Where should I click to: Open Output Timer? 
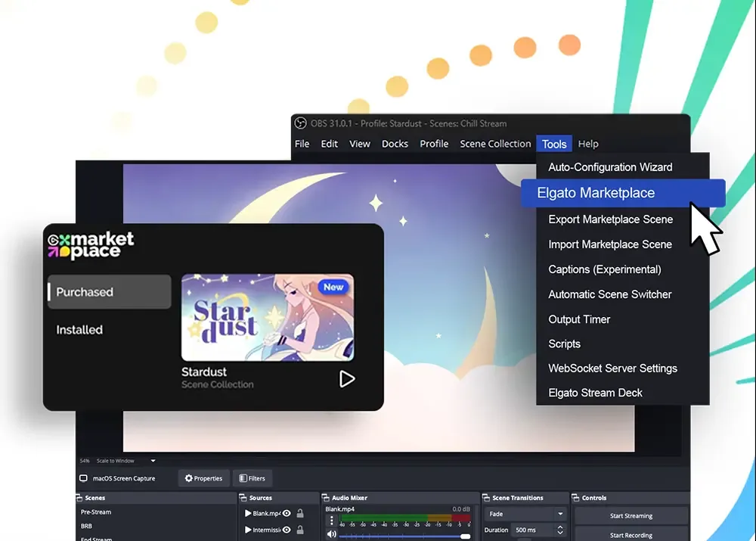(x=579, y=319)
